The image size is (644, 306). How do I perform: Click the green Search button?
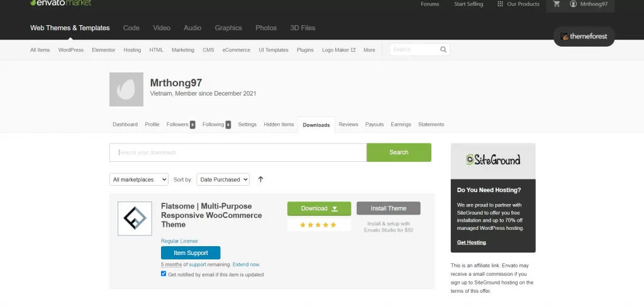coord(399,152)
